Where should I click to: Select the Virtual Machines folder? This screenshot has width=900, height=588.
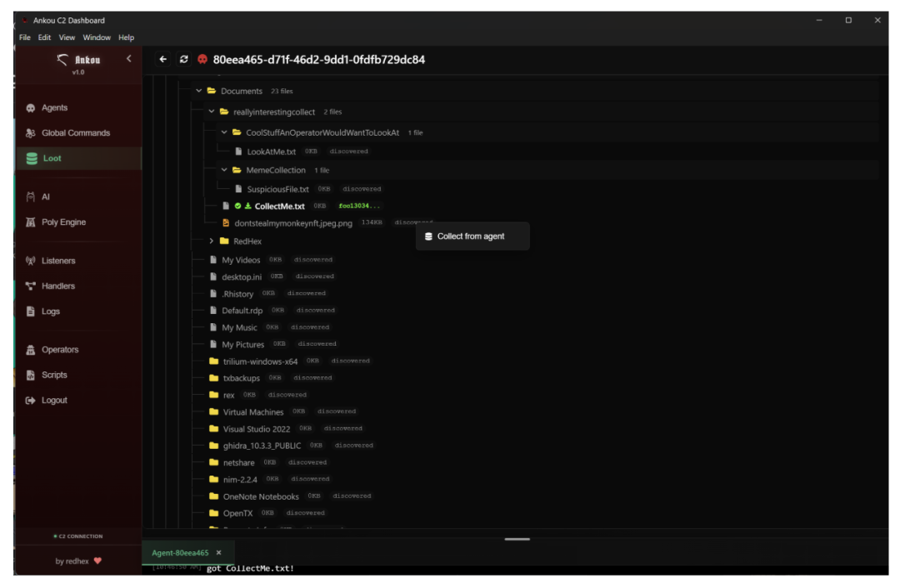point(253,412)
